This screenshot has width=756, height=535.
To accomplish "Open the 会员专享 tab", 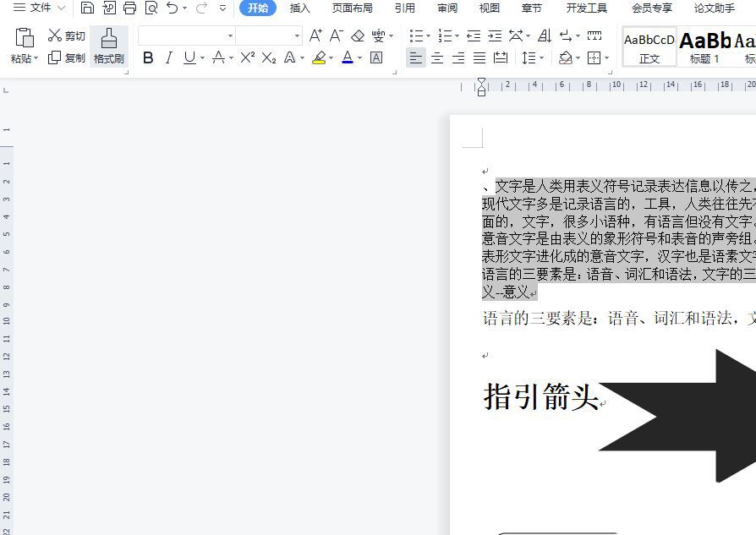I will [x=651, y=8].
